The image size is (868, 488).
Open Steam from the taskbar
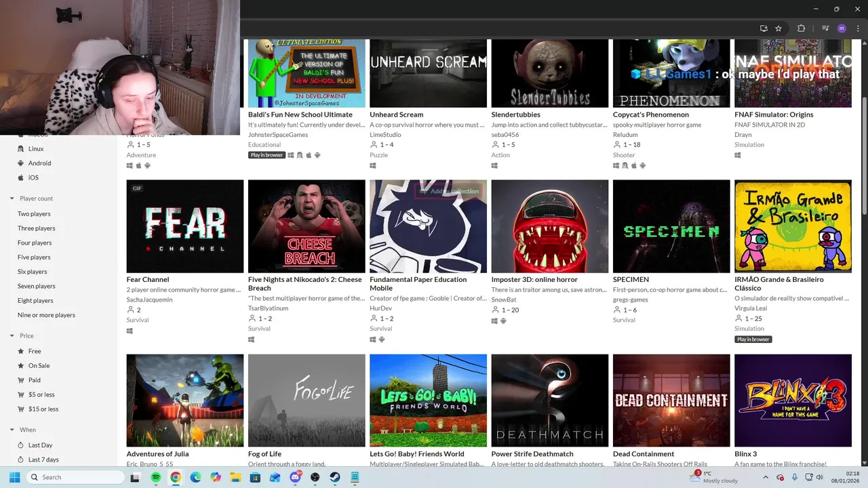[335, 477]
